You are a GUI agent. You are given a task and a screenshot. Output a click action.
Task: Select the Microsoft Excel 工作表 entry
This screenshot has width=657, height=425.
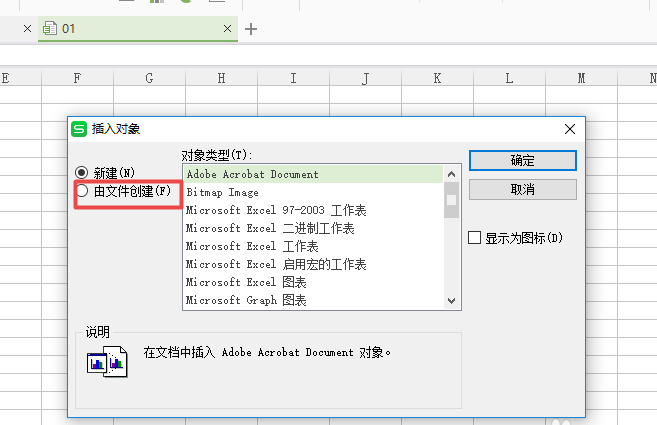pos(313,246)
